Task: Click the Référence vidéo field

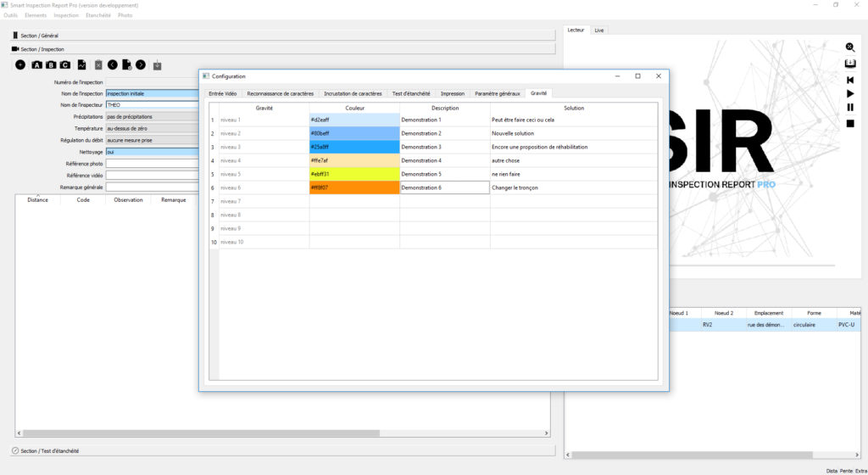Action: [x=153, y=175]
